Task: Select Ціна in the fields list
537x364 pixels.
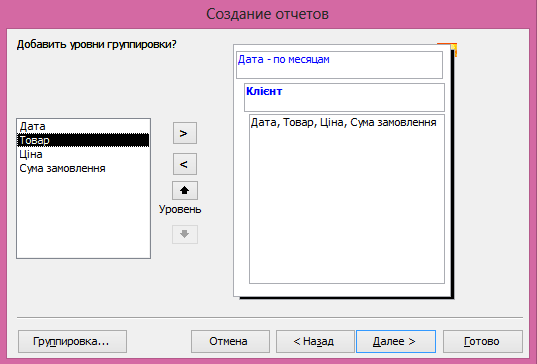Action: (83, 154)
